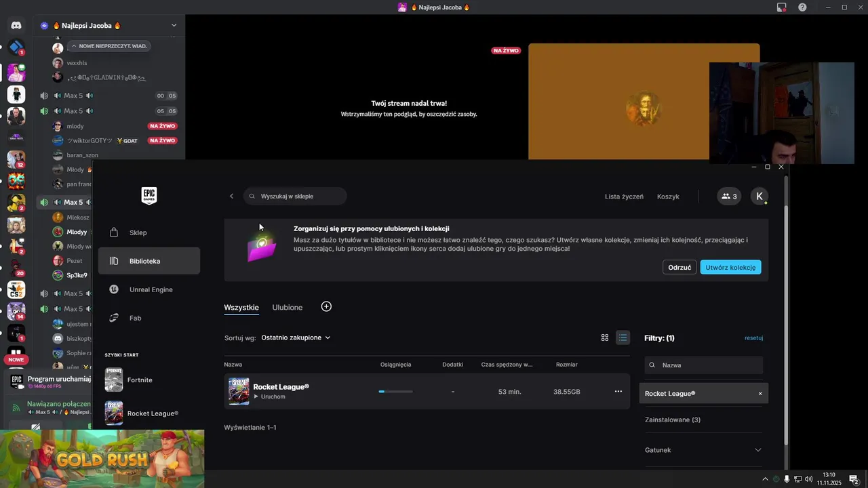Sort by the Nazwa column header

click(233, 365)
